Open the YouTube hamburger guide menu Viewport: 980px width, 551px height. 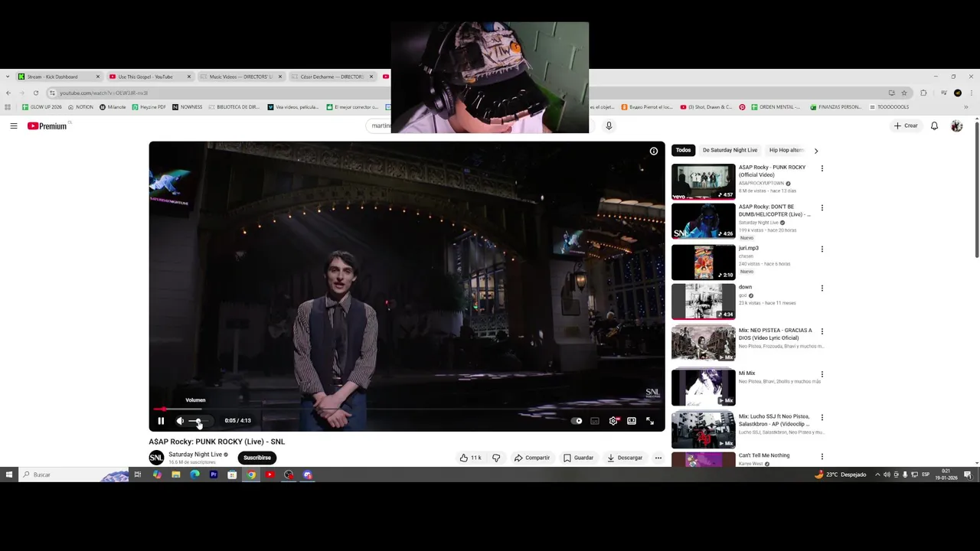point(14,126)
